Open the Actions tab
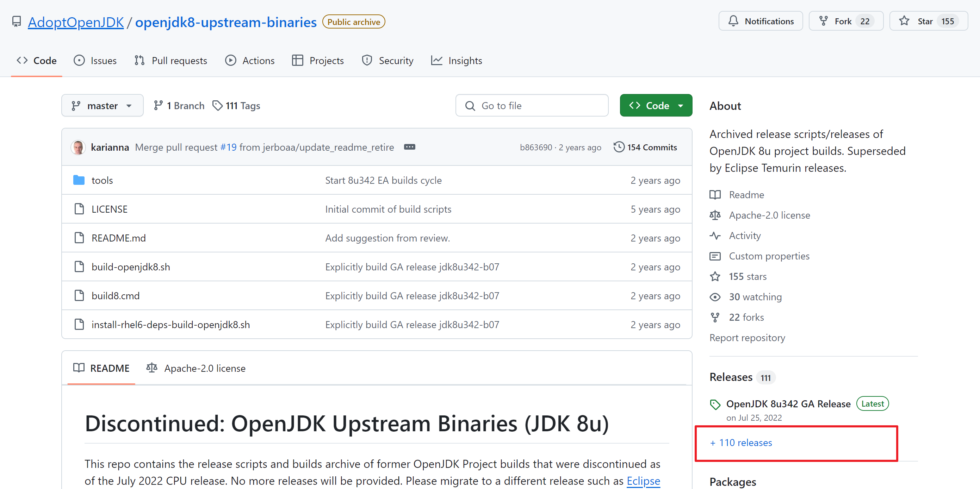 249,61
